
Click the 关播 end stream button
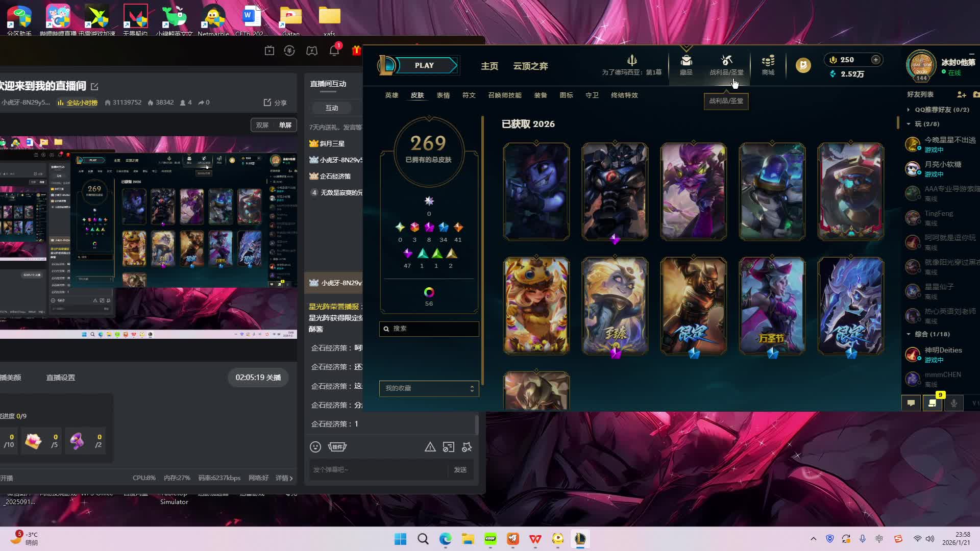tap(258, 378)
